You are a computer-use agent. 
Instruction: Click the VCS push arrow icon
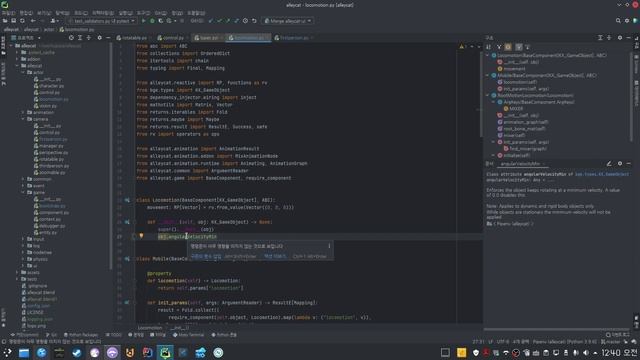pyautogui.click(x=228, y=21)
